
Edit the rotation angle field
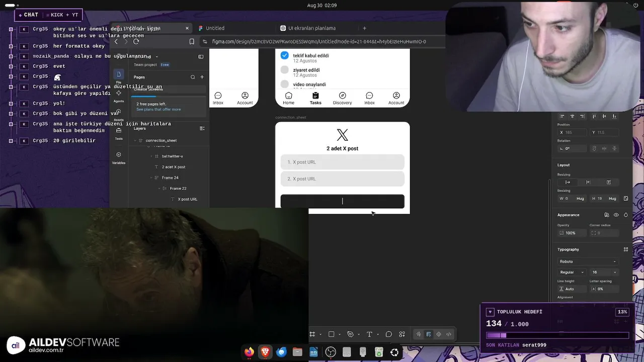(x=572, y=148)
